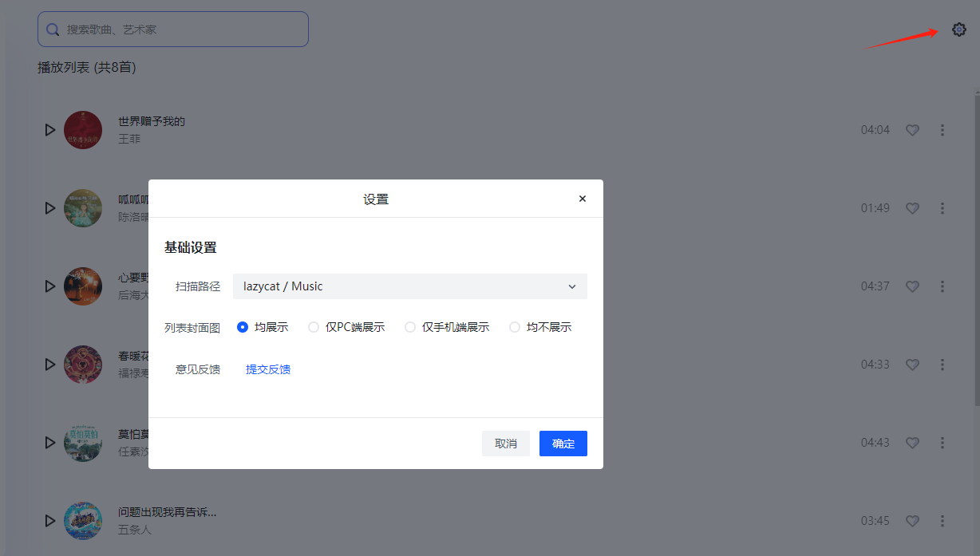980x556 pixels.
Task: Confirm settings with the 确定 button
Action: (x=563, y=444)
